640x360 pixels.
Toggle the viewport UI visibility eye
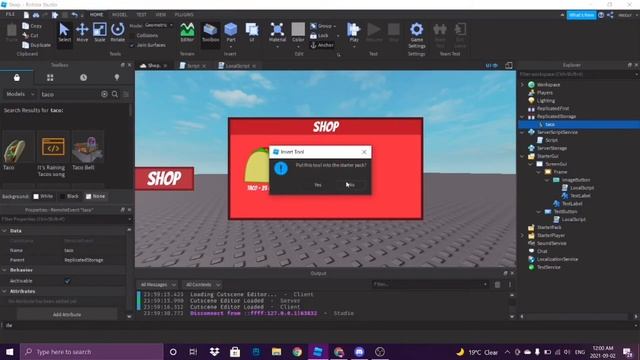tap(491, 65)
